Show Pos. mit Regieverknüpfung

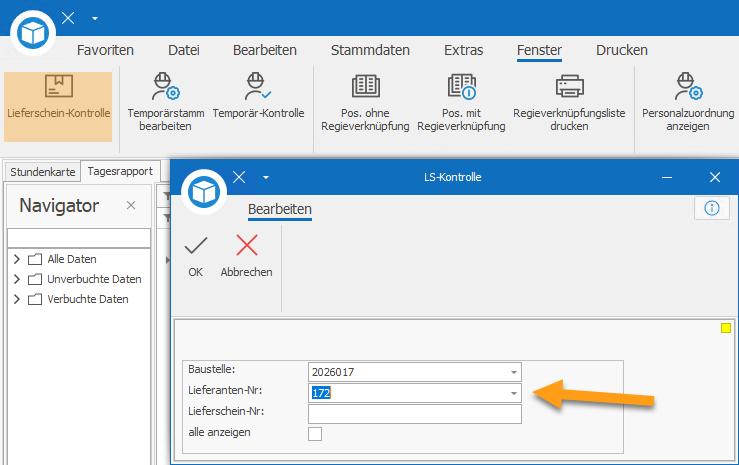point(461,102)
